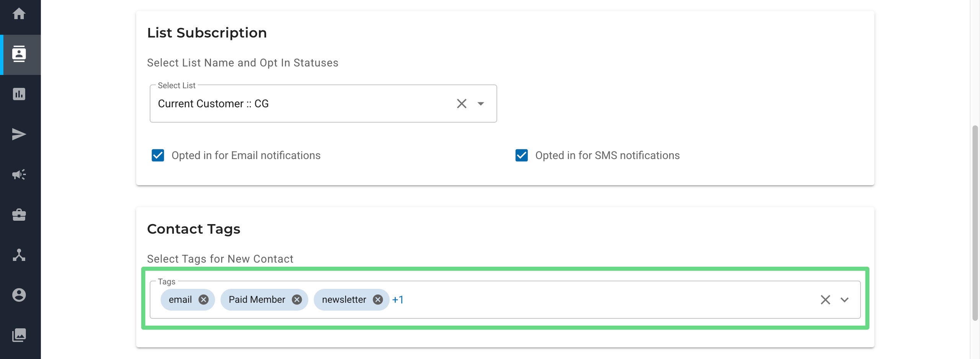Remove the newsletter tag chip
The width and height of the screenshot is (980, 359).
tap(378, 300)
